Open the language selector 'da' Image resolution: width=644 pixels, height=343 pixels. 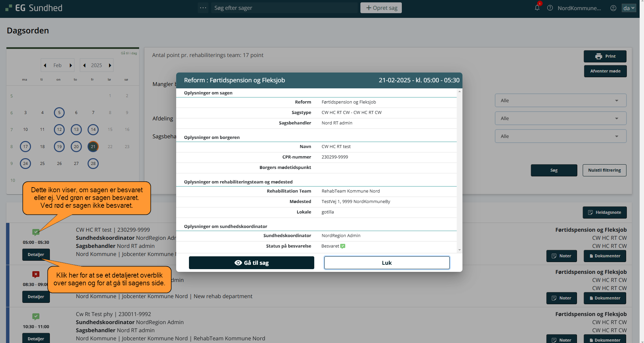pyautogui.click(x=629, y=8)
